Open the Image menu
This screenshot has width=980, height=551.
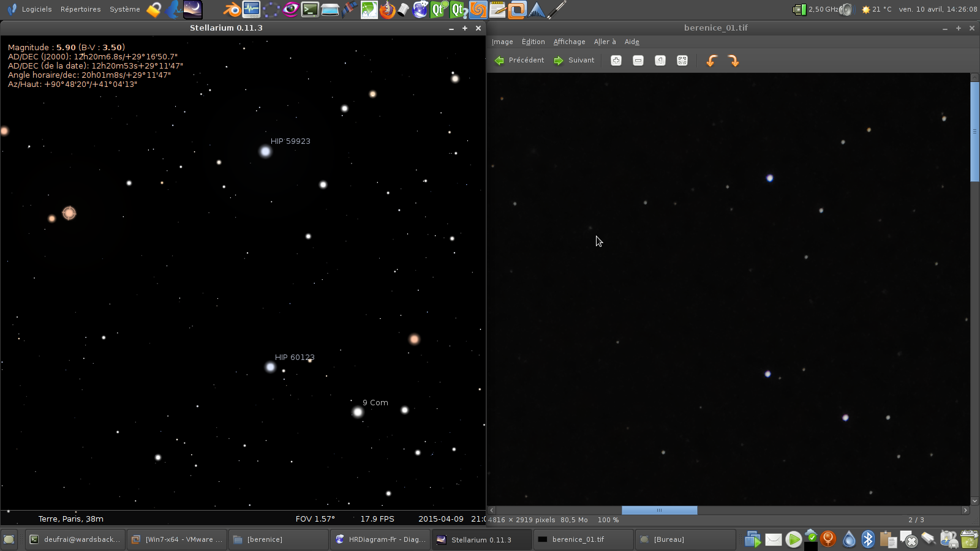(502, 42)
